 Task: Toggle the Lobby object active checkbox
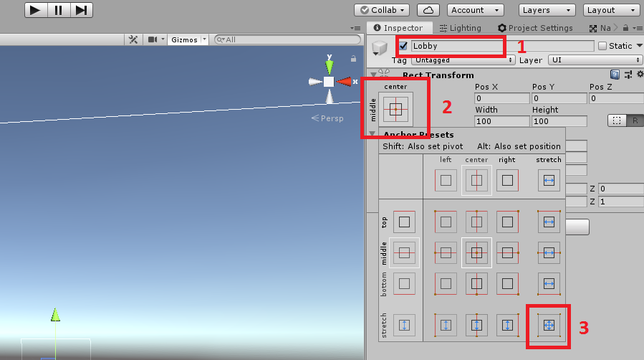404,46
